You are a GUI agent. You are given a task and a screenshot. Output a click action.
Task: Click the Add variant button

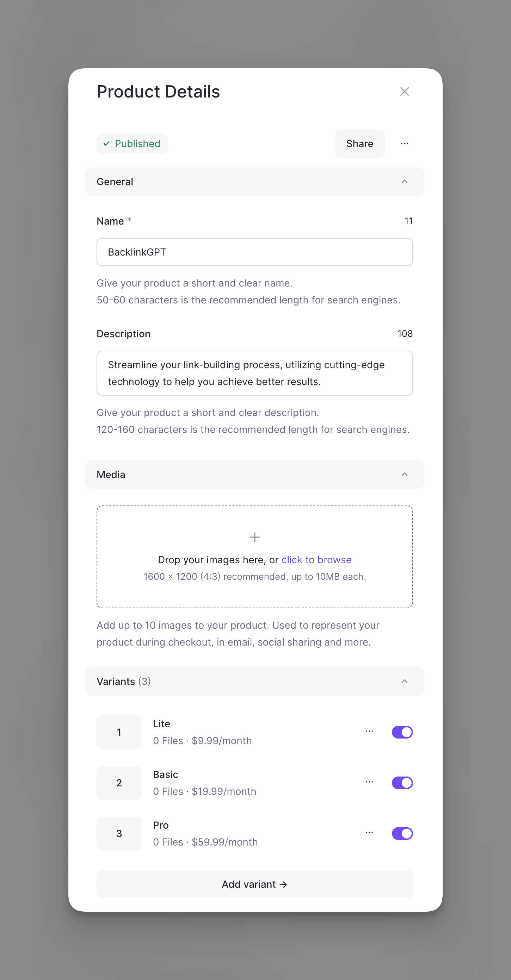[x=254, y=884]
